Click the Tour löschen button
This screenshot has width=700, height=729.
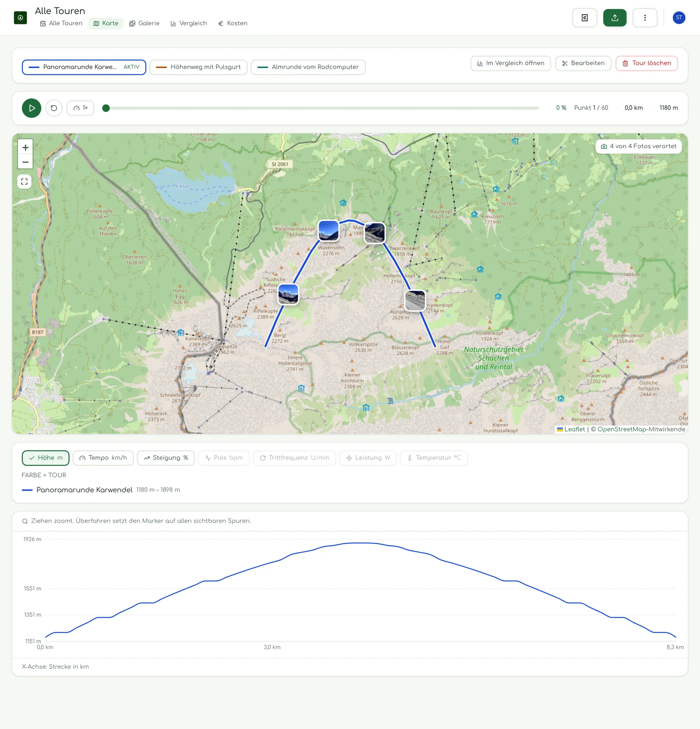[646, 63]
